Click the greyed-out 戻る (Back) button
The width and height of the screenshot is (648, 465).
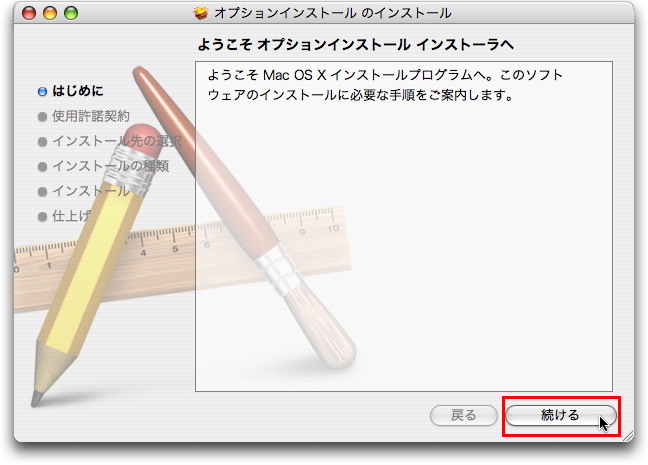tap(463, 415)
